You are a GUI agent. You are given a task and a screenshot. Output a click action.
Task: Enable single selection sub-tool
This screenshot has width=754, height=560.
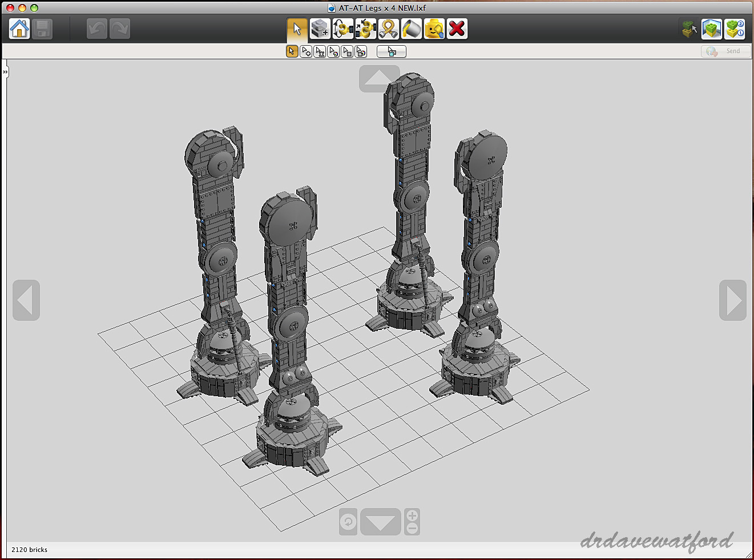pos(292,51)
